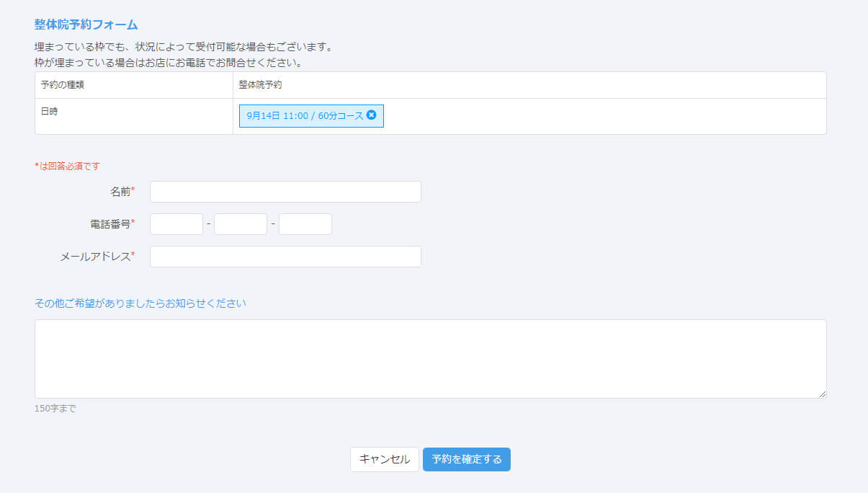This screenshot has height=493, width=868.
Task: Focus the メールアドレス input field
Action: point(285,257)
